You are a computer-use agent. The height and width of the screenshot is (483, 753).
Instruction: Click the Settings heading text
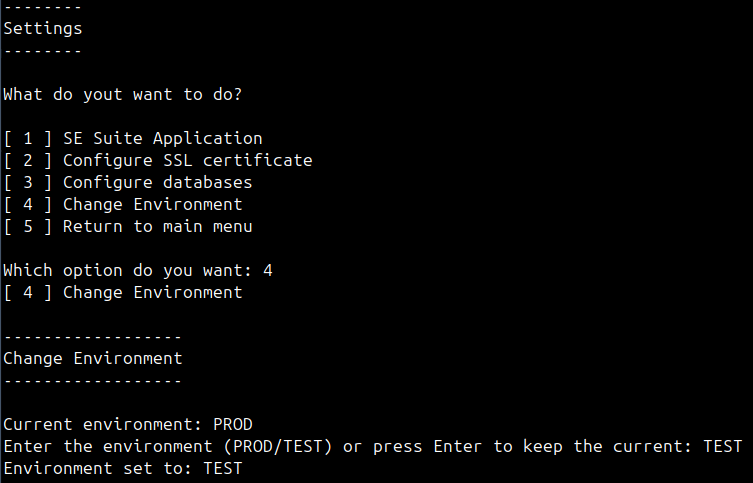click(43, 29)
